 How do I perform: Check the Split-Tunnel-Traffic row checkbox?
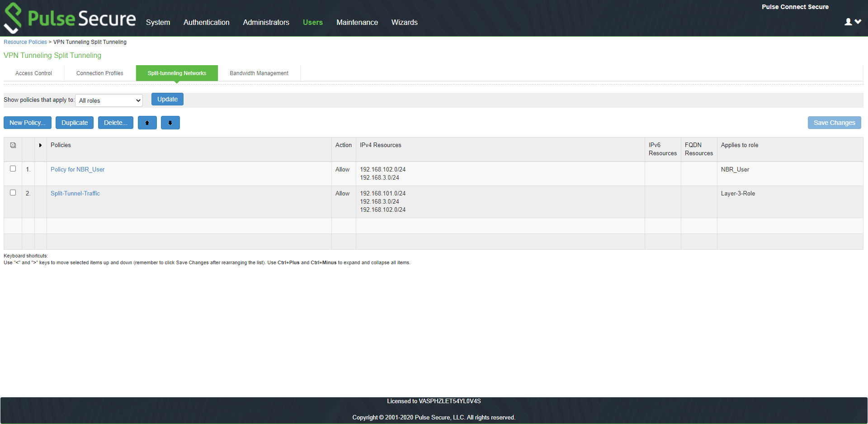13,193
